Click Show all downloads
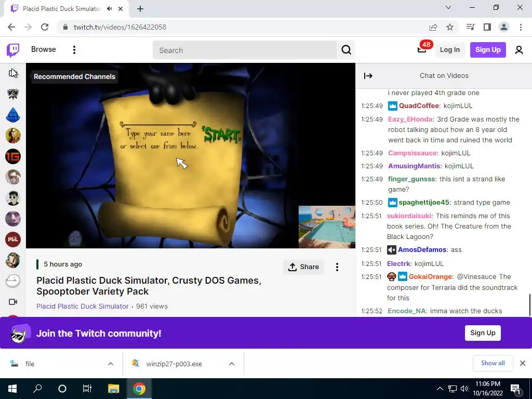 tap(493, 363)
